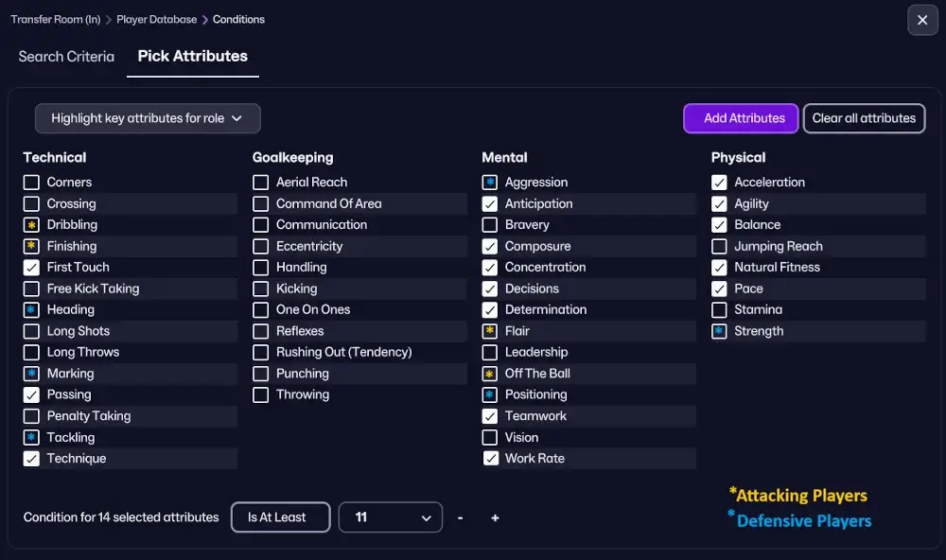Check the Bravery checkbox
The width and height of the screenshot is (946, 560).
tap(490, 225)
